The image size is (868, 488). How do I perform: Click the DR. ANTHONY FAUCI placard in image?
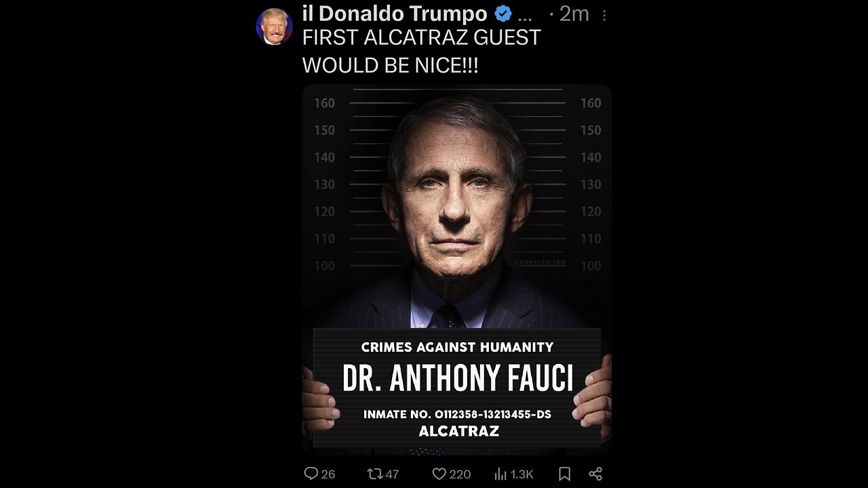coord(458,378)
